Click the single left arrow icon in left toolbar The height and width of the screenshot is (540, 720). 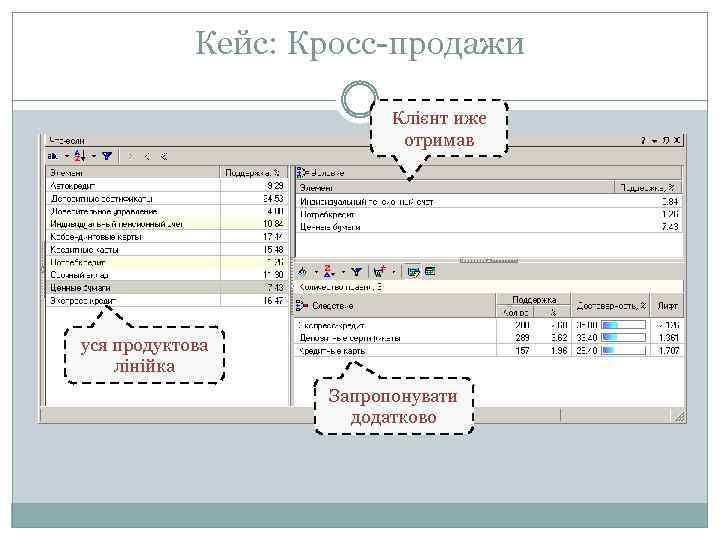pos(147,157)
